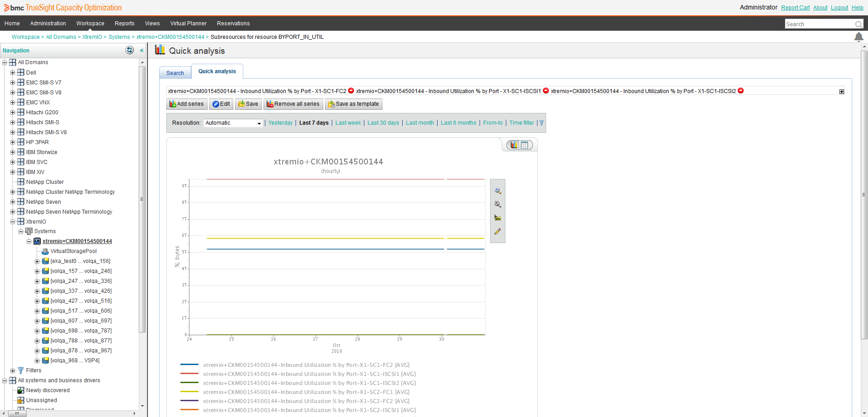This screenshot has width=868, height=417.
Task: Collapse the Navigation panel with double-arrow
Action: coord(142,51)
